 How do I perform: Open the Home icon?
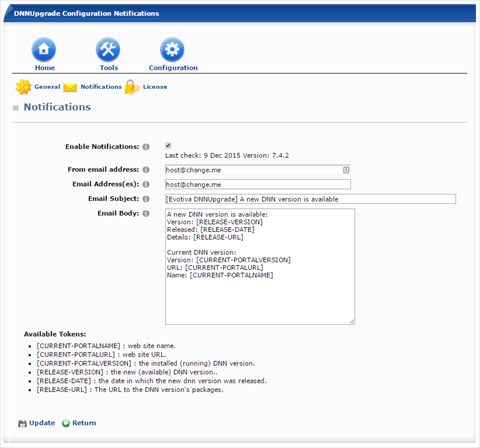(x=44, y=50)
